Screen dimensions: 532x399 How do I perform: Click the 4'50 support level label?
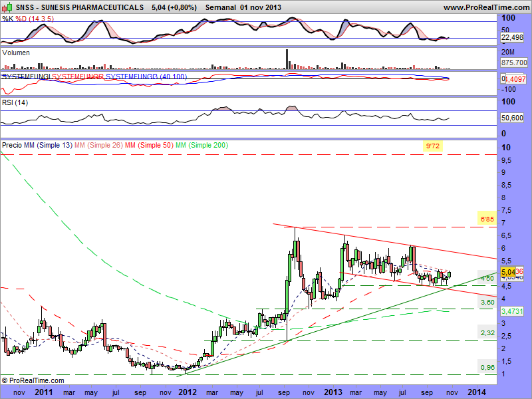tap(487, 278)
